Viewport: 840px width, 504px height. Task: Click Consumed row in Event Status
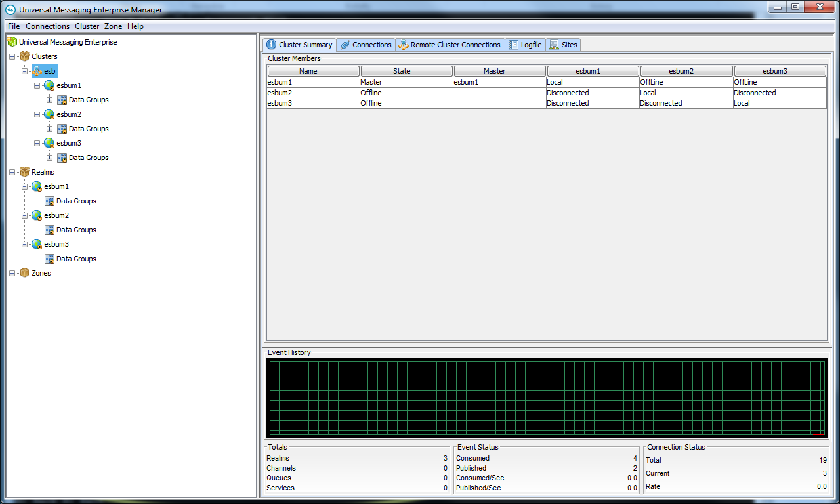pos(547,458)
